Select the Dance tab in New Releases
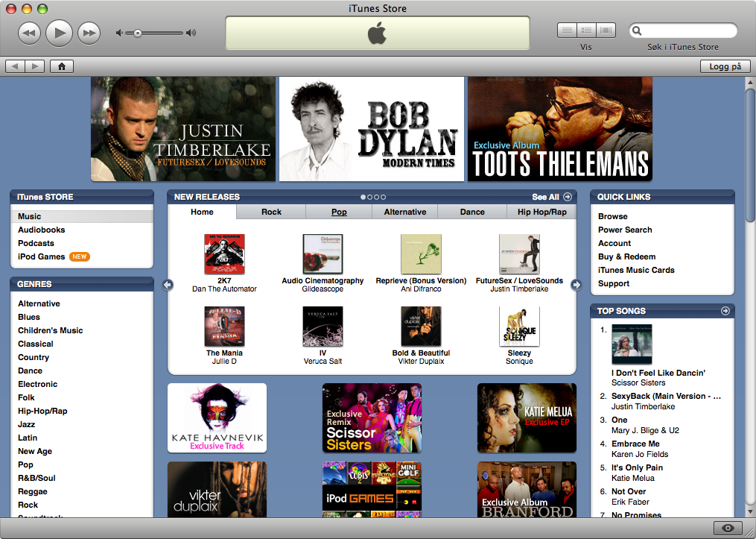The height and width of the screenshot is (539, 756). [x=472, y=212]
